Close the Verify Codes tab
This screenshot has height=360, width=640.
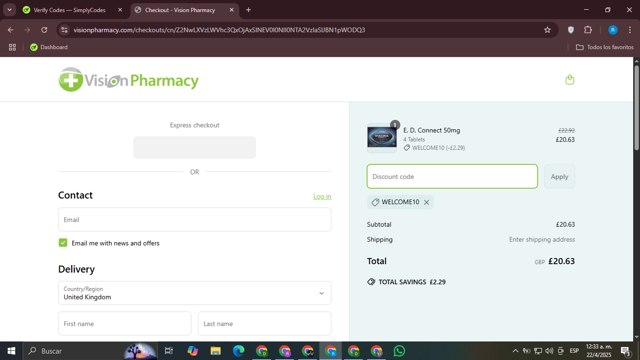tap(120, 10)
